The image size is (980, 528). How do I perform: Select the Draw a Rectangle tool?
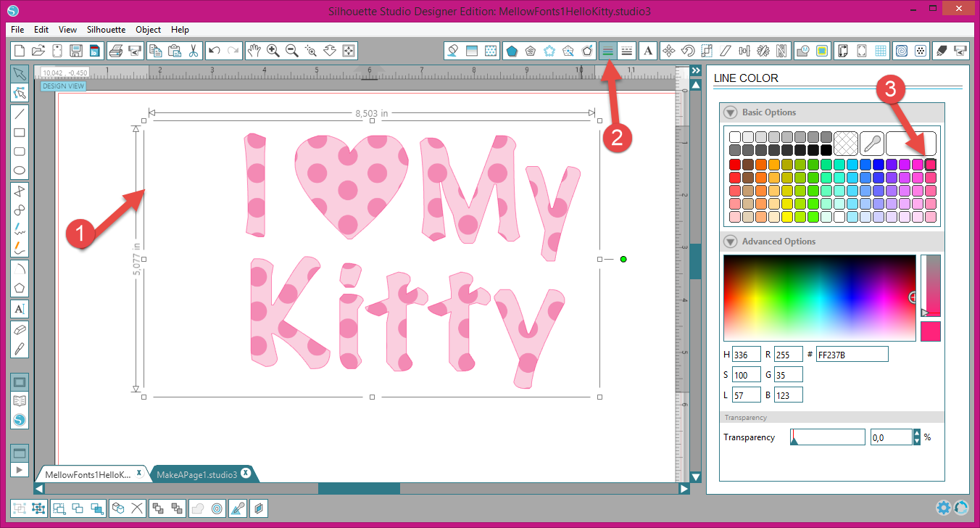pyautogui.click(x=20, y=133)
